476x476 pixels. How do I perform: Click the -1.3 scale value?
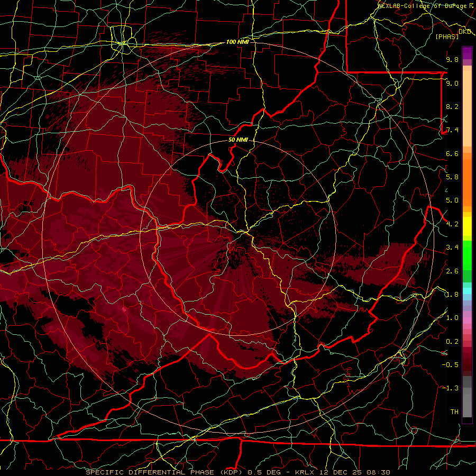point(450,388)
